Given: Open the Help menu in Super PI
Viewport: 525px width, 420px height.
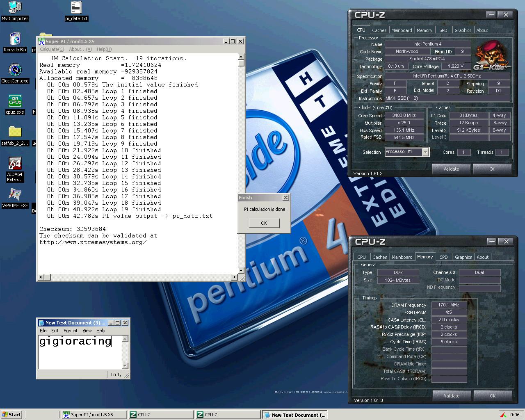Looking at the screenshot, I should tap(104, 49).
